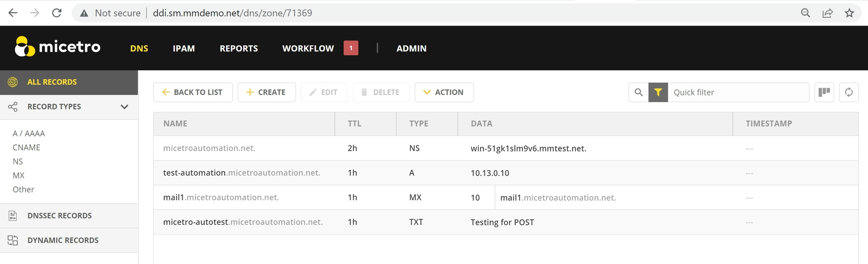Click the Micetro logo icon
Viewport: 868px width, 264px height.
pyautogui.click(x=25, y=46)
